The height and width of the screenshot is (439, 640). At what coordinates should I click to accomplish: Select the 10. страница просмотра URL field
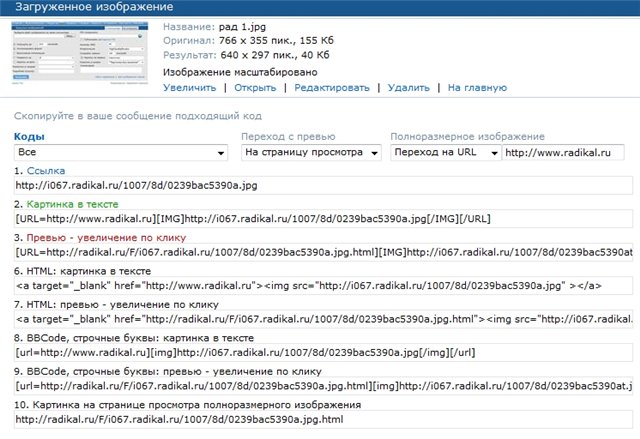[x=323, y=420]
